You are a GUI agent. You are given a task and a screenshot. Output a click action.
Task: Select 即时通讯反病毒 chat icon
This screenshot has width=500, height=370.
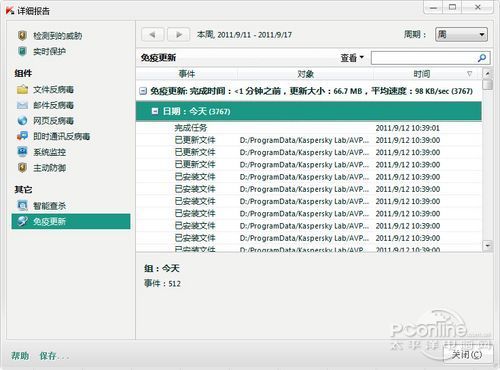22,136
